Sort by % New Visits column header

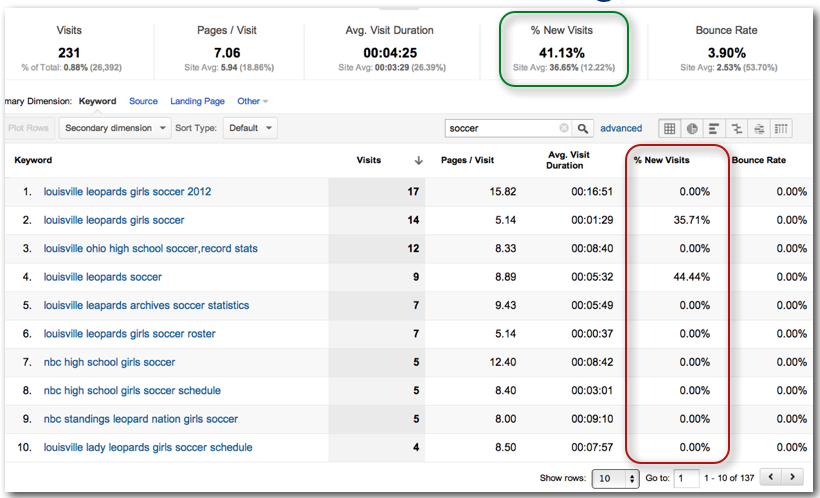click(x=662, y=160)
